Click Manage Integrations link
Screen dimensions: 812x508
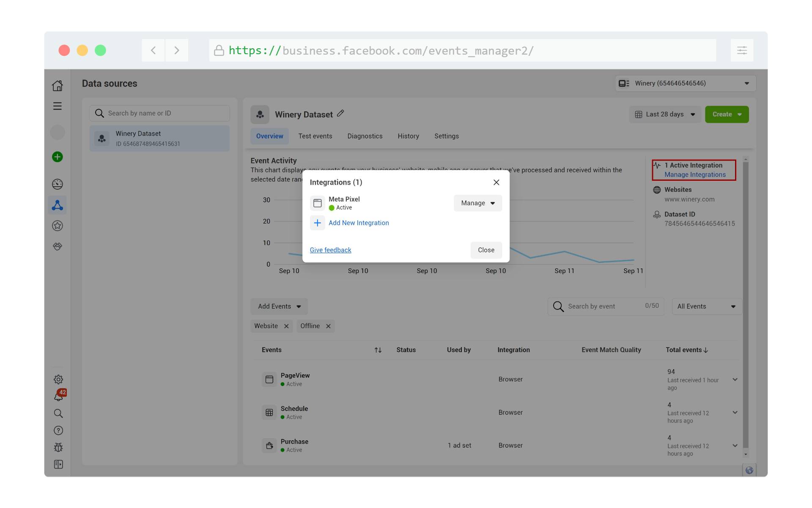pos(695,174)
